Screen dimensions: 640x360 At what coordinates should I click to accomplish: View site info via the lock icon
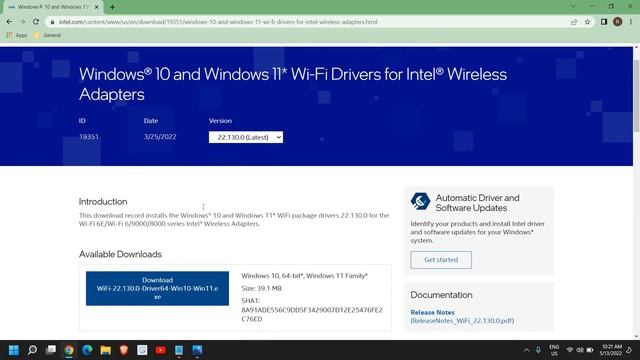52,22
